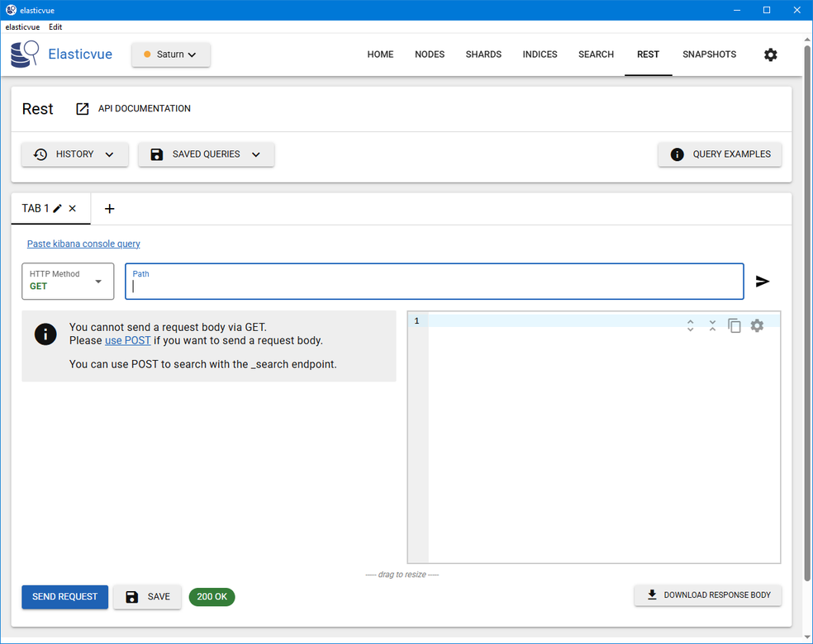The image size is (813, 644).
Task: Expand the SAVED QUERIES dropdown
Action: pyautogui.click(x=206, y=154)
